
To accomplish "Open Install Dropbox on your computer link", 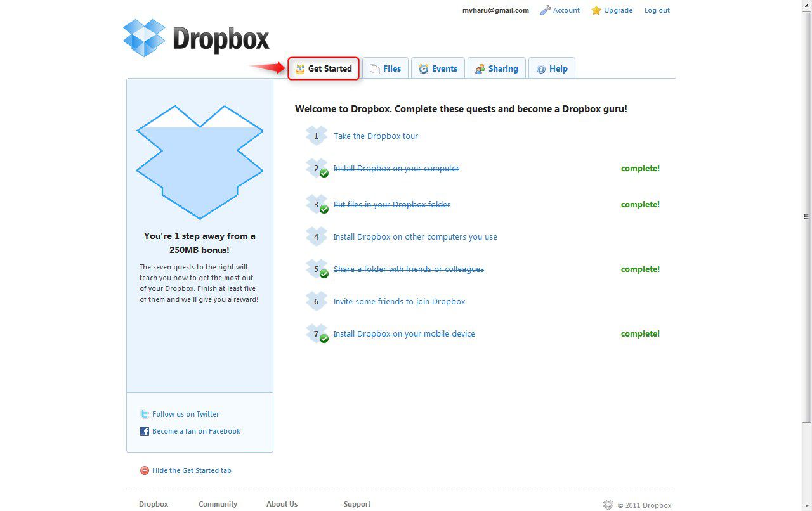I will coord(396,168).
